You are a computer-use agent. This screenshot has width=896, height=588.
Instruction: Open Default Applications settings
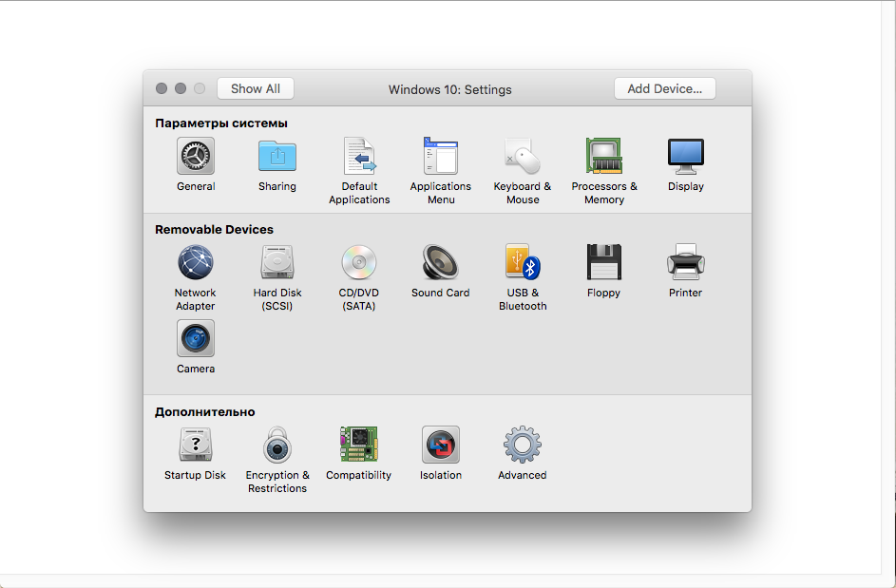pyautogui.click(x=359, y=156)
